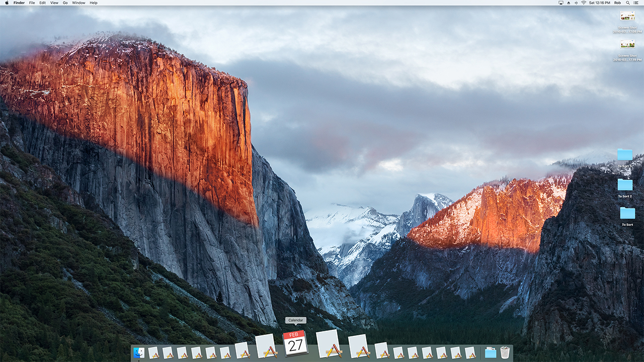
Task: Open the Trash in the Dock
Action: 505,352
